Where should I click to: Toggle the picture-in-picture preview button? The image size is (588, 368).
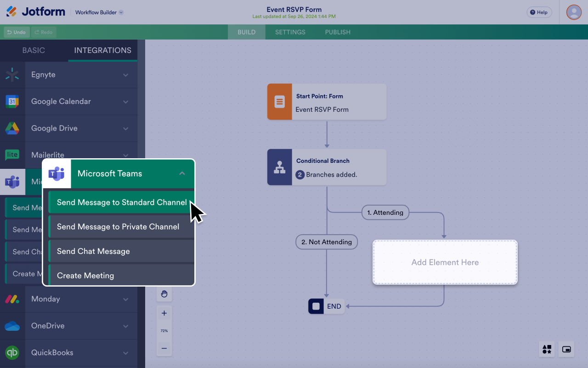tap(566, 350)
